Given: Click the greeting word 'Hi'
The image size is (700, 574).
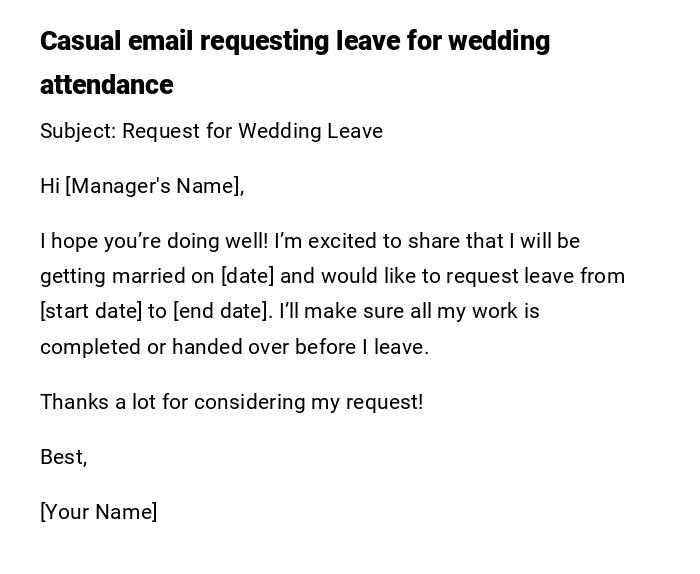Looking at the screenshot, I should pos(50,186).
